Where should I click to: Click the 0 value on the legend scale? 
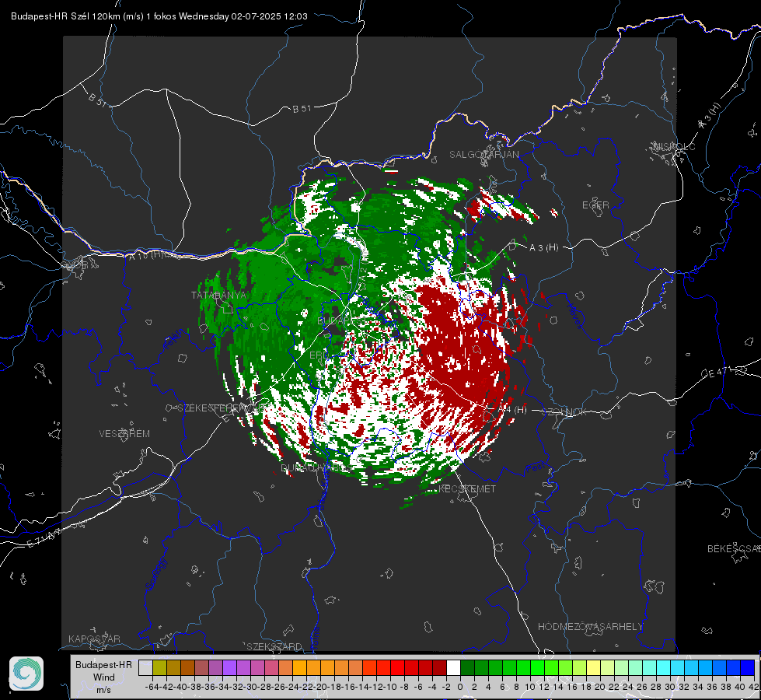(460, 687)
